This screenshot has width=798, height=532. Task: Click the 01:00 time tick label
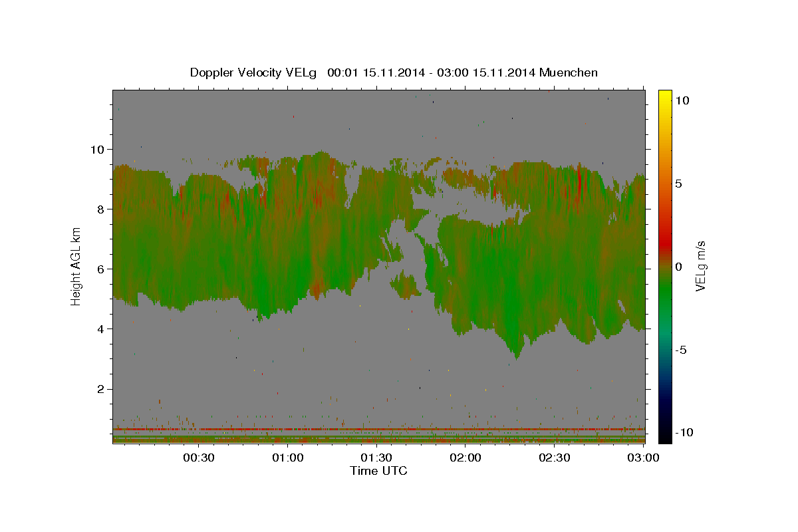287,458
